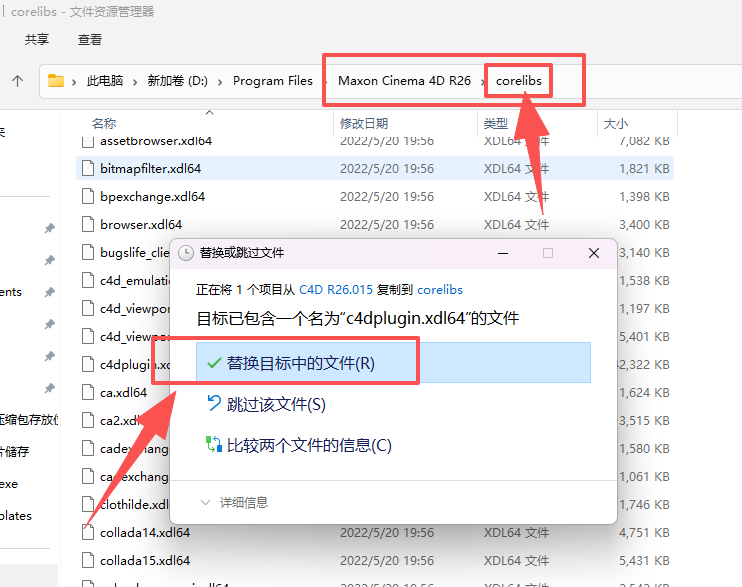Close the replace or skip dialog
Screen dimensions: 742x587
point(594,253)
